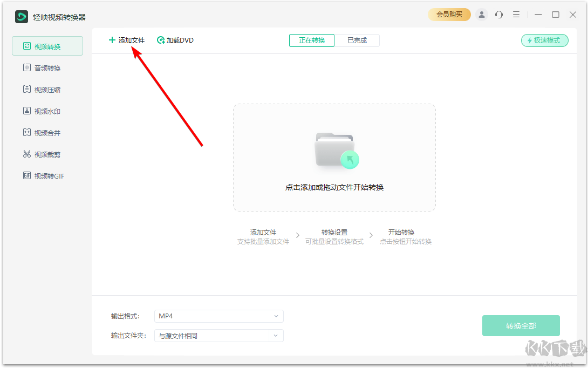Screen dimensions: 588x368
Task: Stay on the 正在转换 tab
Action: [311, 40]
